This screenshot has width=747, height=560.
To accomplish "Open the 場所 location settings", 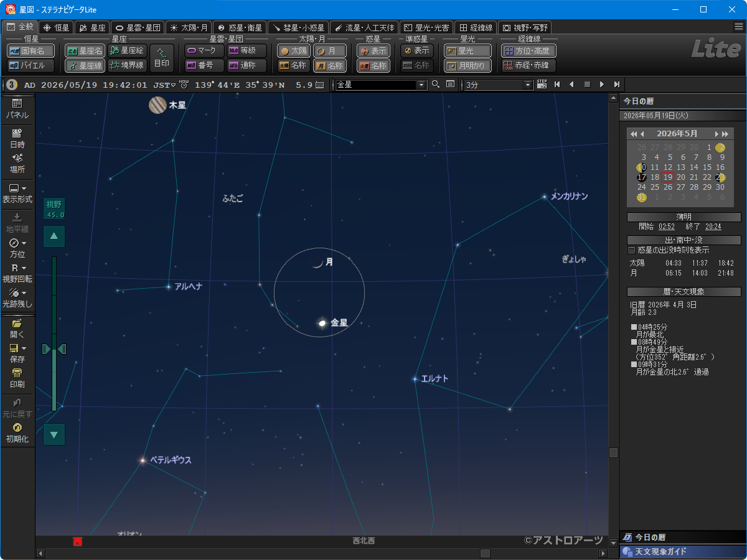I will pyautogui.click(x=17, y=159).
